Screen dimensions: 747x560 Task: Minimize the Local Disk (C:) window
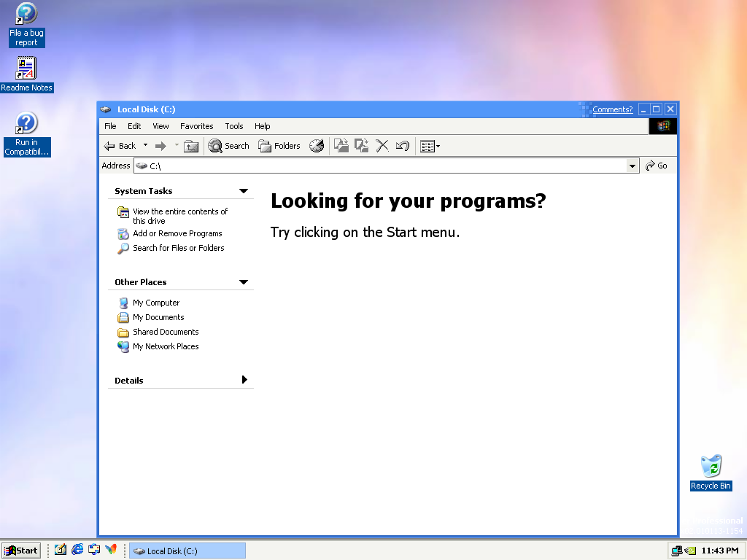point(643,109)
